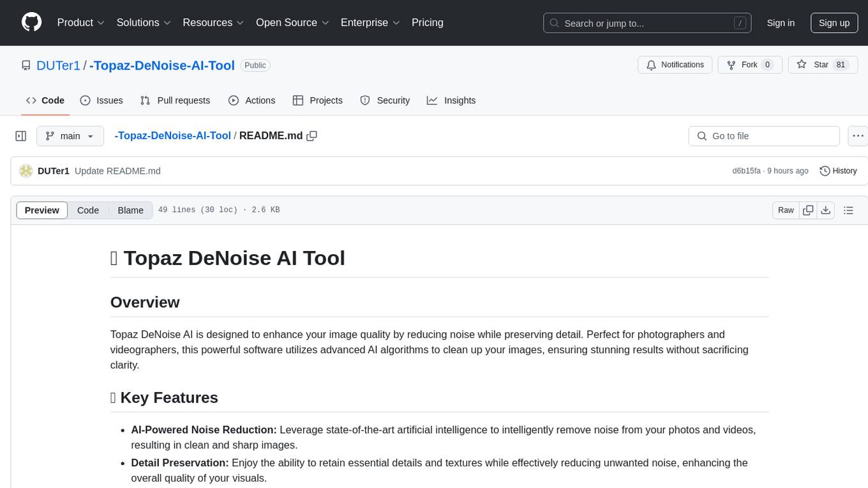Open the GitHub homepage logo
The width and height of the screenshot is (868, 488).
coord(31,22)
